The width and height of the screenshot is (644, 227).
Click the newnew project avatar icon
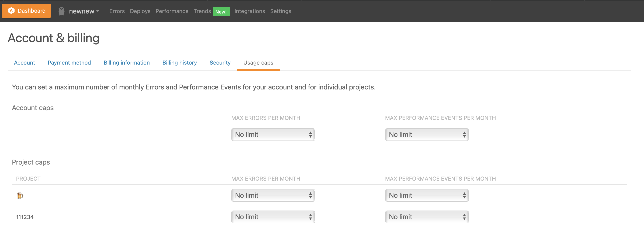point(62,11)
